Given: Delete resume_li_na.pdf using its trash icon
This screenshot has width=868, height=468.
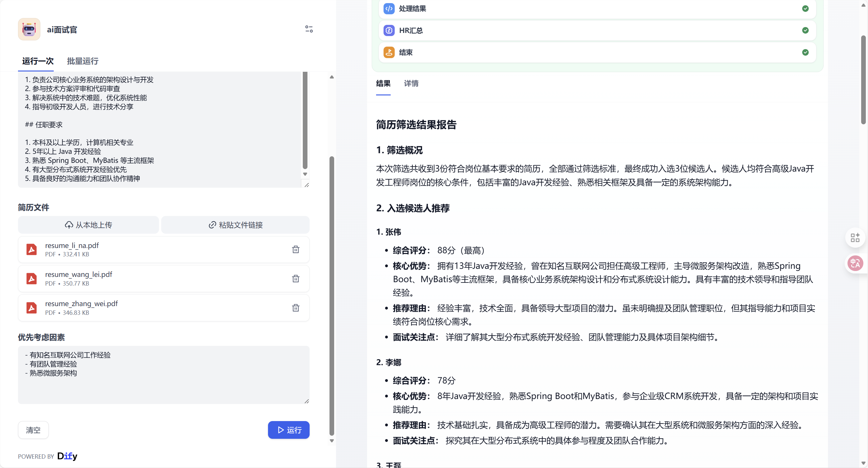Looking at the screenshot, I should (x=296, y=250).
